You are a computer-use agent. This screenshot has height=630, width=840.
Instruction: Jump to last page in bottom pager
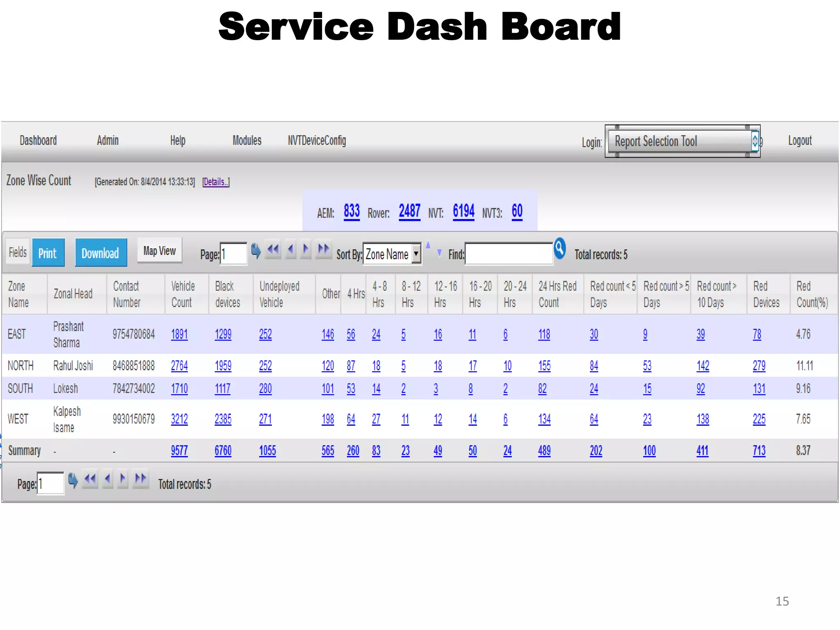coord(141,479)
